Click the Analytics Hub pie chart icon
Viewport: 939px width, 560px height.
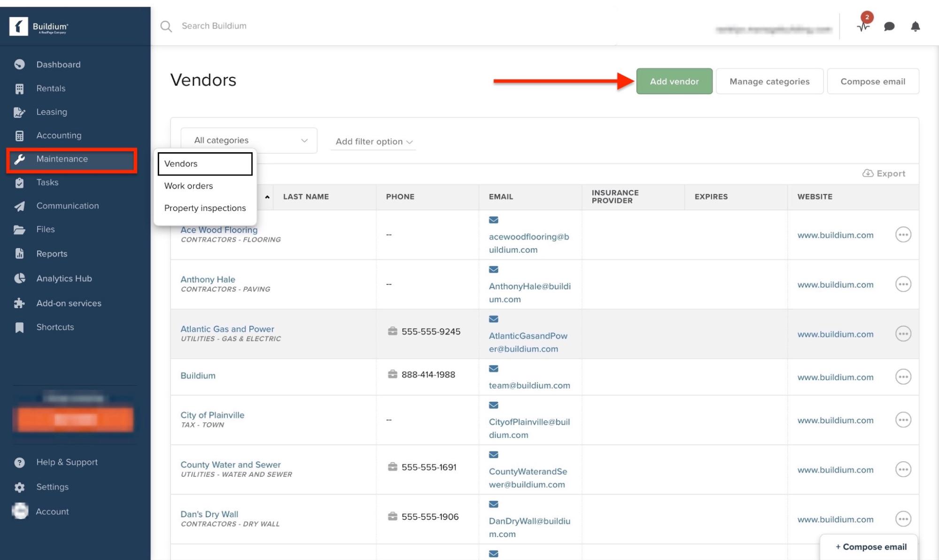19,278
